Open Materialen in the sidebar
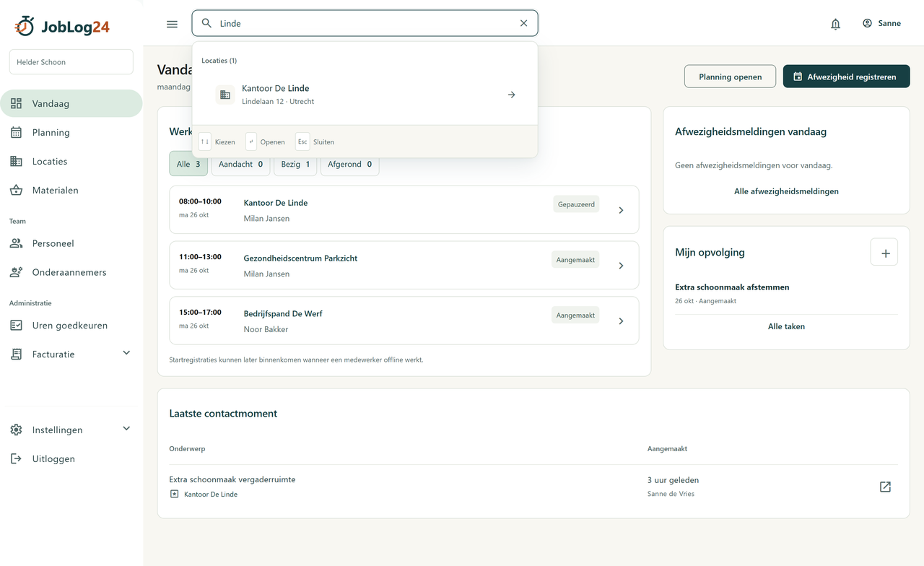 point(71,190)
